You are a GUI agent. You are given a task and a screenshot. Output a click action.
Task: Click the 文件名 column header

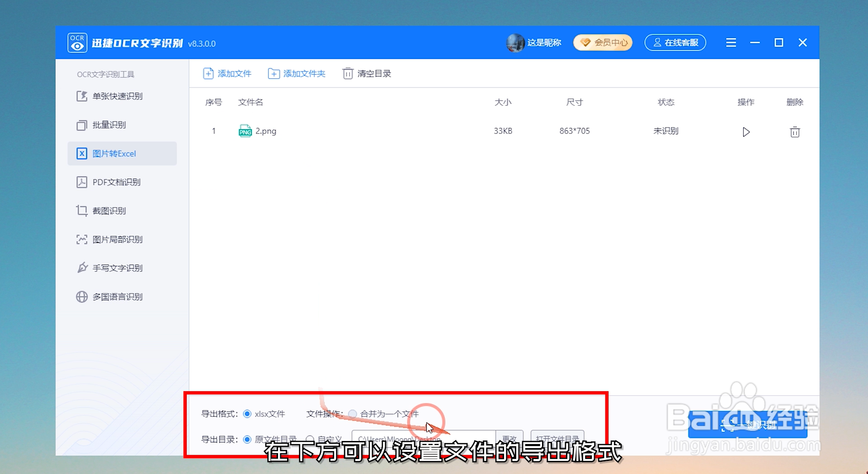tap(250, 102)
